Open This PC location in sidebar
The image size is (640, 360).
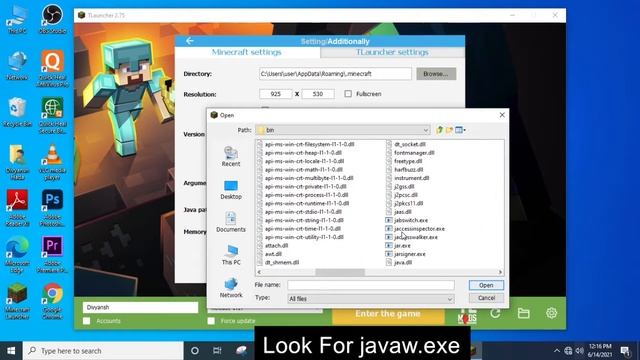tap(231, 255)
